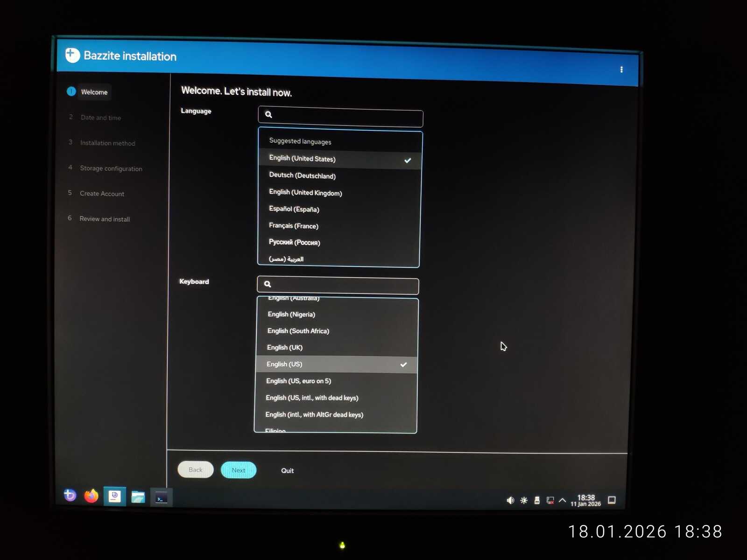Expand hidden system tray icons
747x560 pixels.
(x=562, y=500)
